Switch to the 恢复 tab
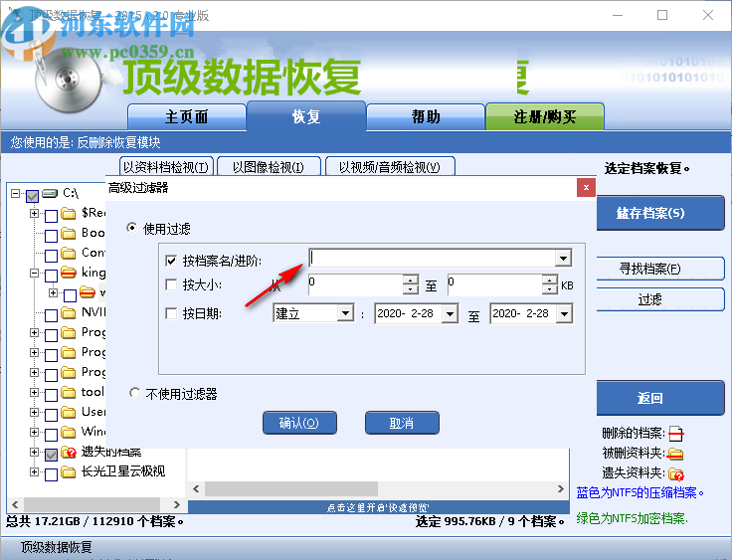 point(305,115)
